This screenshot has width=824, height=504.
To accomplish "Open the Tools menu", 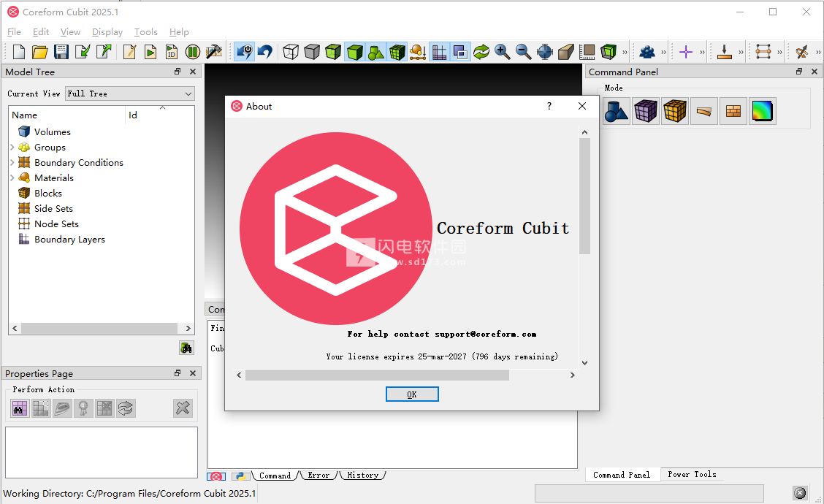I will coord(145,32).
